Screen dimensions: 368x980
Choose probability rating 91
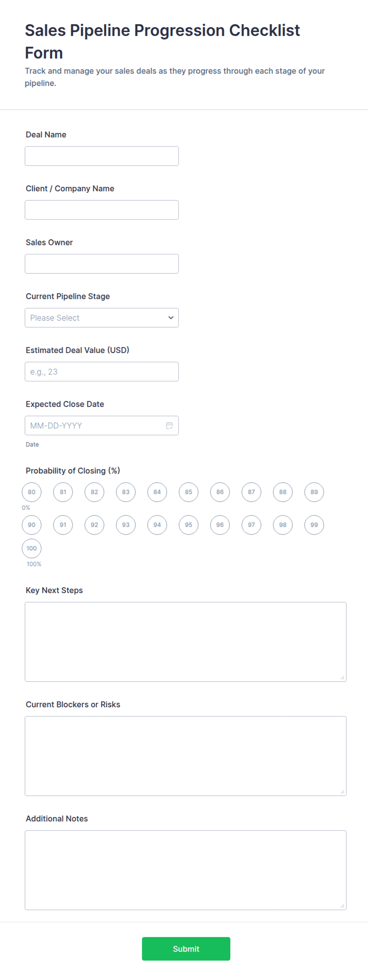[63, 525]
